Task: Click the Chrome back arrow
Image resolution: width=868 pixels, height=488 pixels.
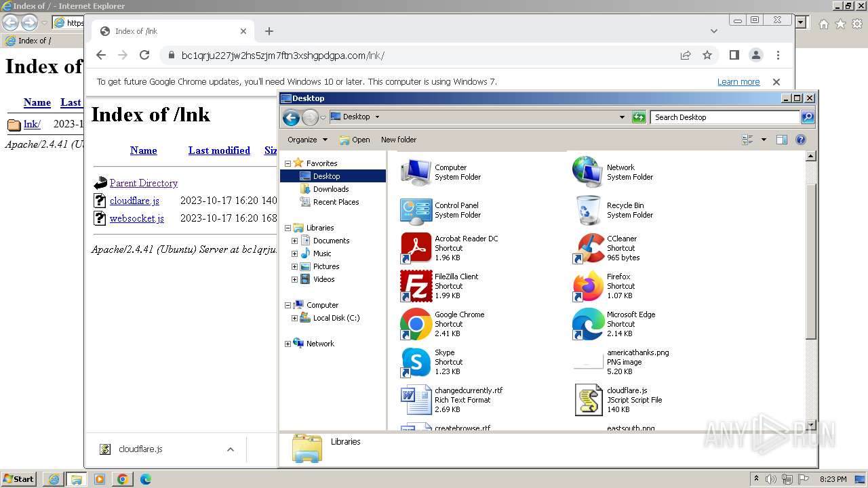Action: click(x=101, y=56)
